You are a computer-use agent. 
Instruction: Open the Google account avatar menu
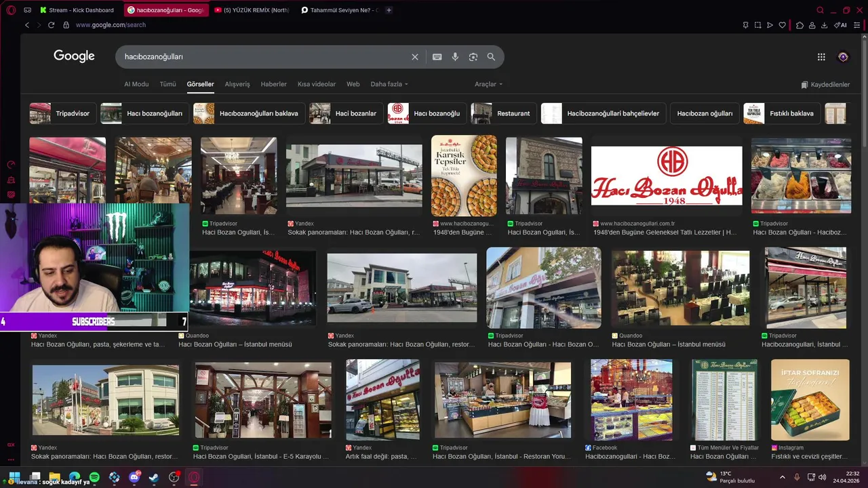pos(843,57)
